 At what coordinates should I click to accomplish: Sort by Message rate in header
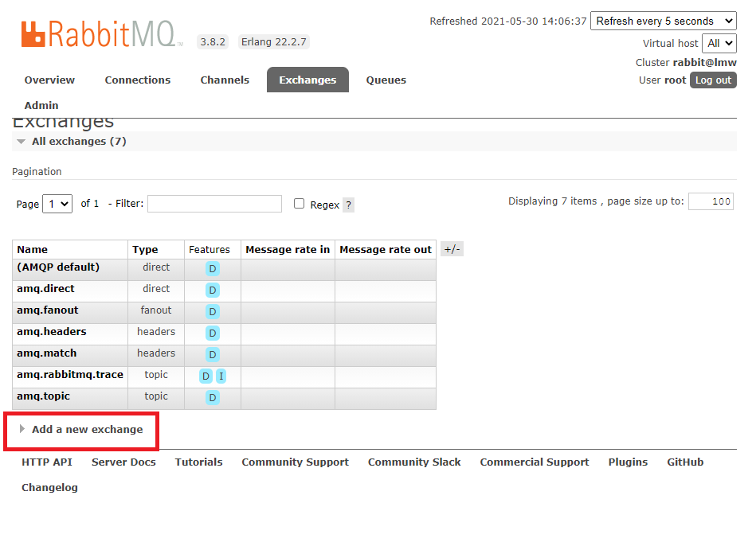[288, 249]
